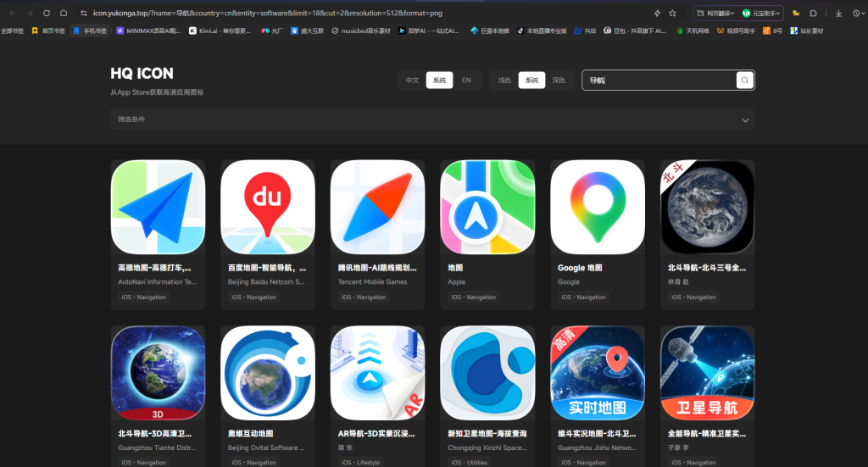Open the 全能导航 卫星导航 icon
Screen dimensions: 868x467
click(x=708, y=373)
